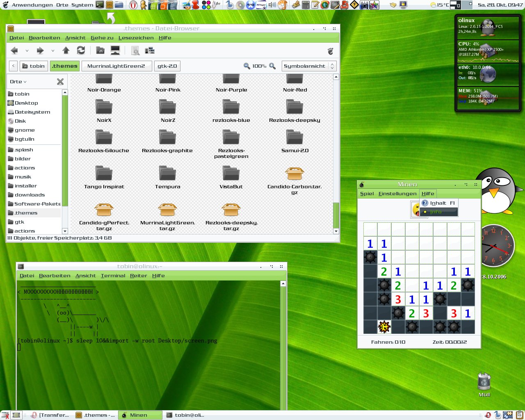Select the tobin path bar button
Screen dimensions: 525x420
coord(33,66)
